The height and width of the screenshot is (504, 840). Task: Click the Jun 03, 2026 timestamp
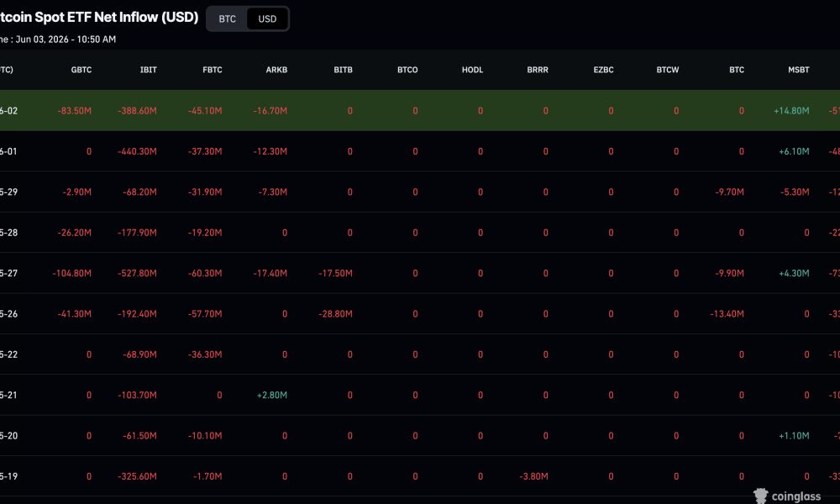(66, 39)
